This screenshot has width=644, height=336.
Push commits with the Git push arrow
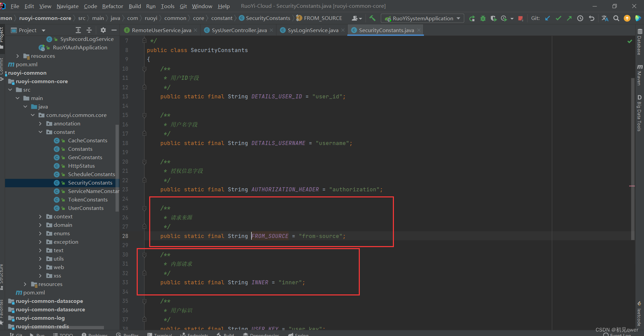tap(569, 18)
